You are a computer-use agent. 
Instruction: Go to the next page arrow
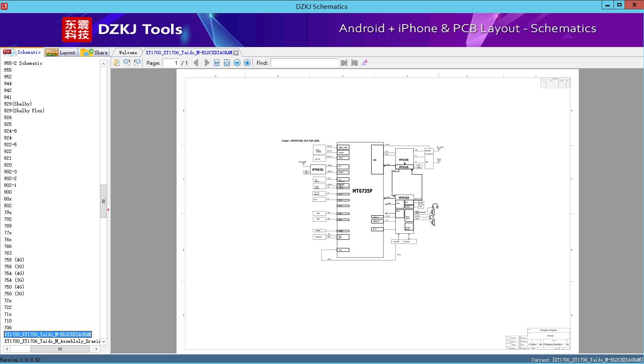(207, 63)
